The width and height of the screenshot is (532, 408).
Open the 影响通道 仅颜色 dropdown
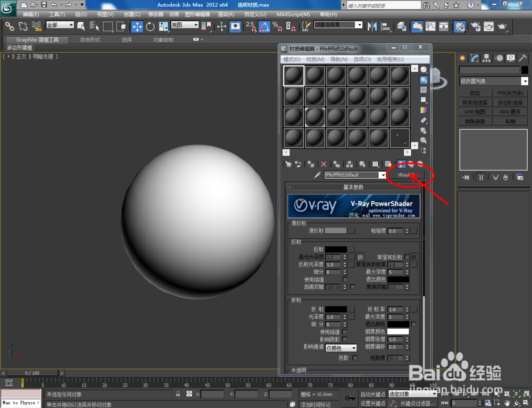click(341, 348)
